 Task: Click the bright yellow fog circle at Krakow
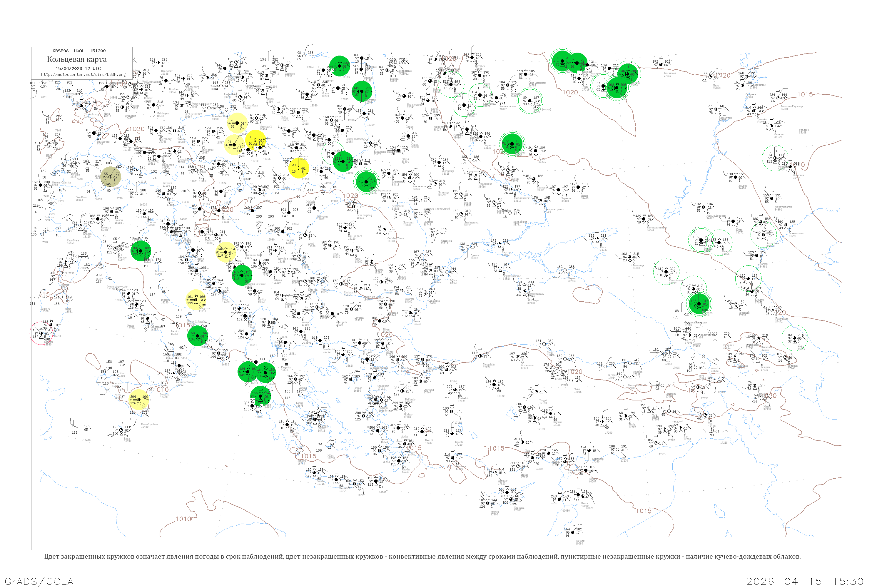coord(299,168)
